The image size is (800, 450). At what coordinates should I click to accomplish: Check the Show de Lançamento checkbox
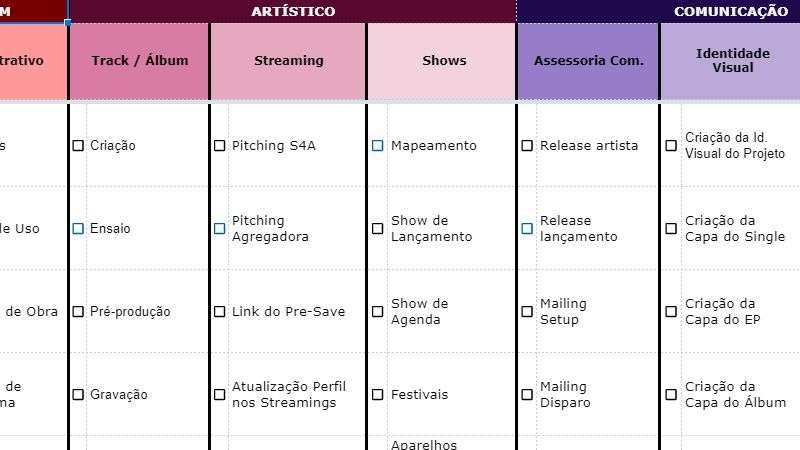[378, 229]
